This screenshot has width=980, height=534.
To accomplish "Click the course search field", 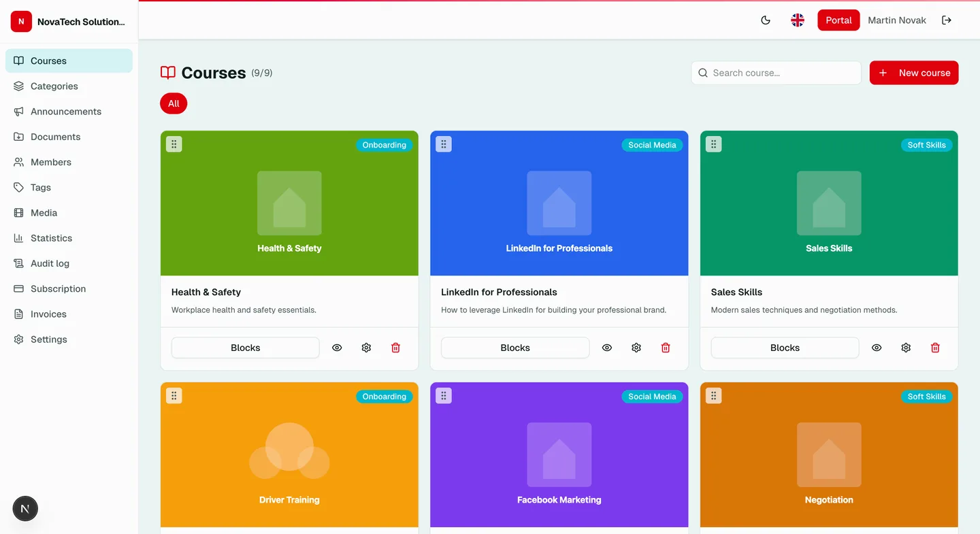I will tap(776, 72).
